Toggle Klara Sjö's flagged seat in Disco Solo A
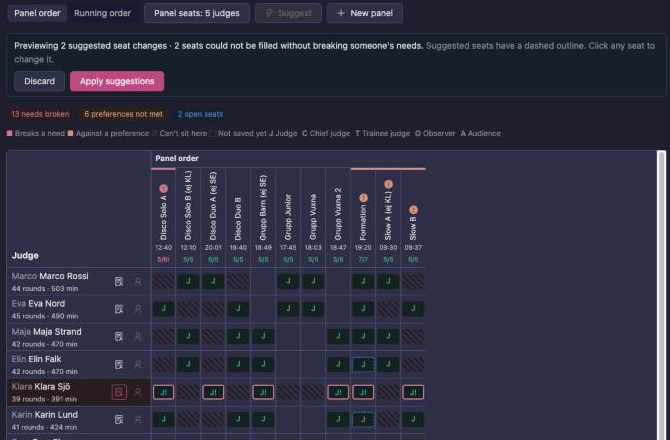The height and width of the screenshot is (440, 670). [x=163, y=392]
